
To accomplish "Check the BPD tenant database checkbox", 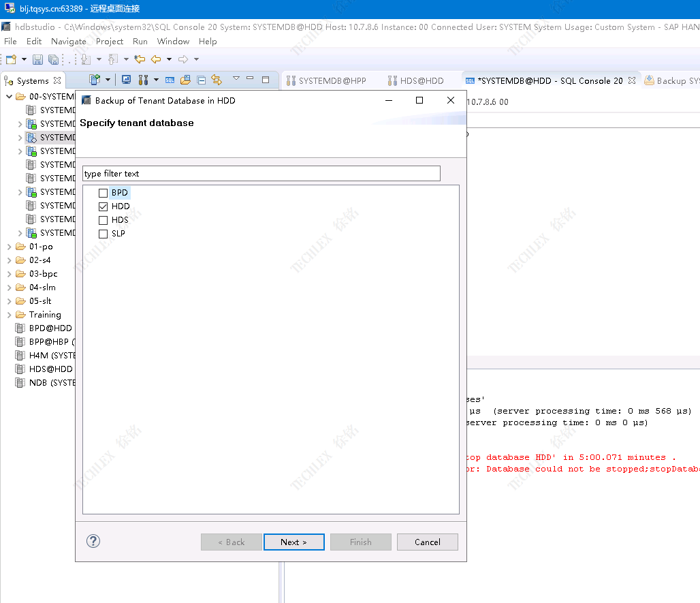I will point(104,193).
